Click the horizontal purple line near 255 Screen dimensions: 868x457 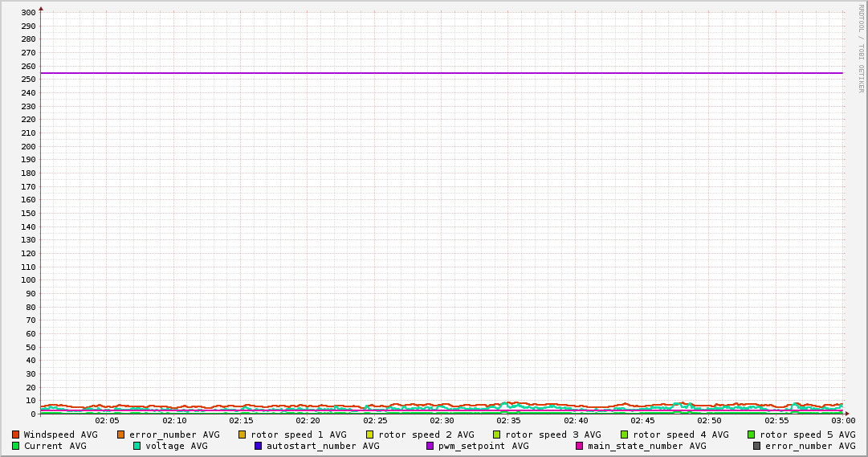pos(442,73)
